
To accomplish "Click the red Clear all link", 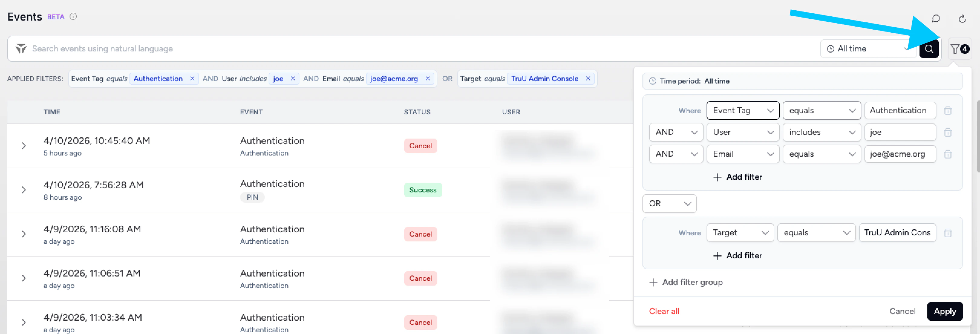I will pos(664,311).
